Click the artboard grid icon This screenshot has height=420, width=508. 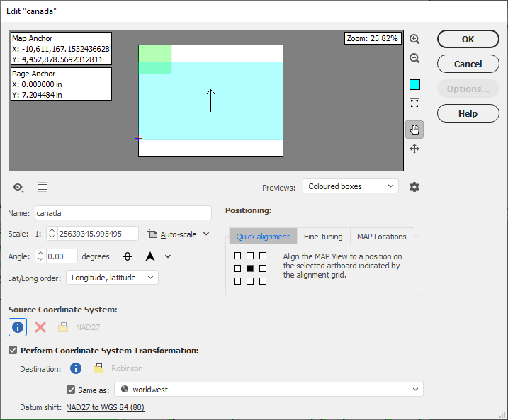click(43, 187)
